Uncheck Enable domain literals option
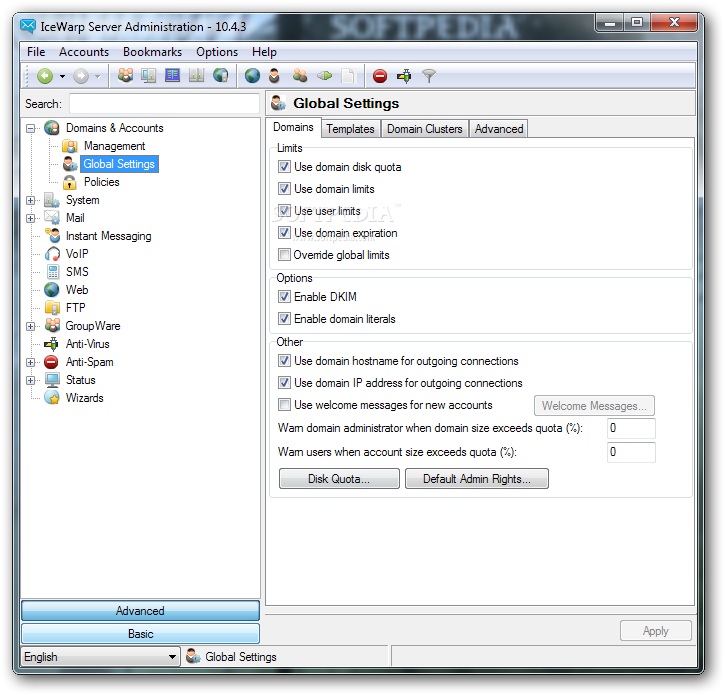 pyautogui.click(x=284, y=319)
